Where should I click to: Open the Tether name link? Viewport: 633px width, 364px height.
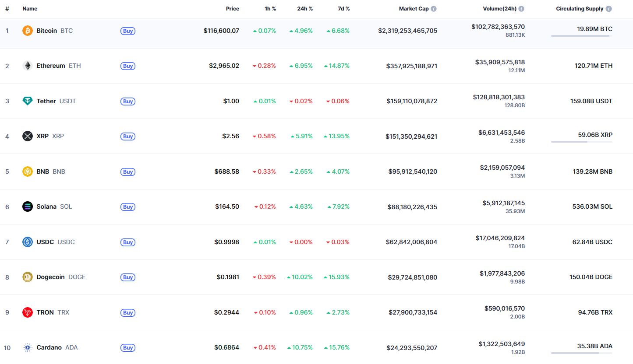[46, 101]
